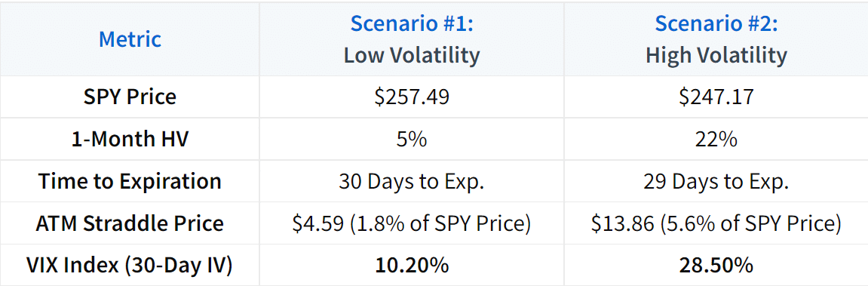Select the ATM Straddle Price label
The width and height of the screenshot is (868, 286).
[130, 223]
